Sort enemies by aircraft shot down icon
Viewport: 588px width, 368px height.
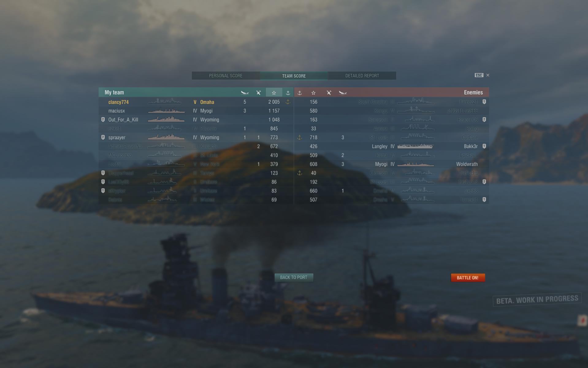pyautogui.click(x=329, y=92)
